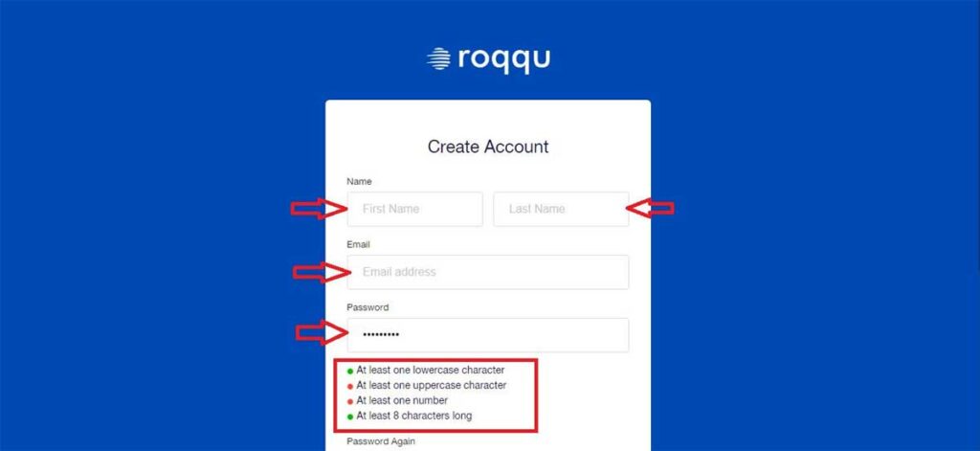Click the red arrow pointing at Last Name
This screenshot has height=451, width=980.
tap(650, 209)
